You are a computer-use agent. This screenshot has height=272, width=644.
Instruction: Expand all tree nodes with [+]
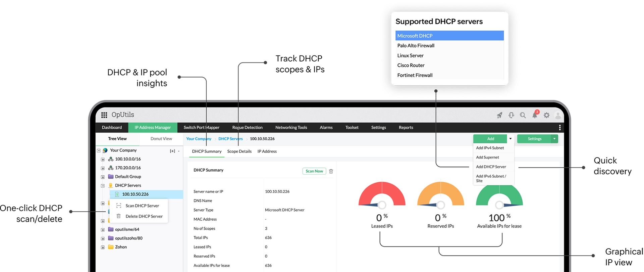[172, 151]
